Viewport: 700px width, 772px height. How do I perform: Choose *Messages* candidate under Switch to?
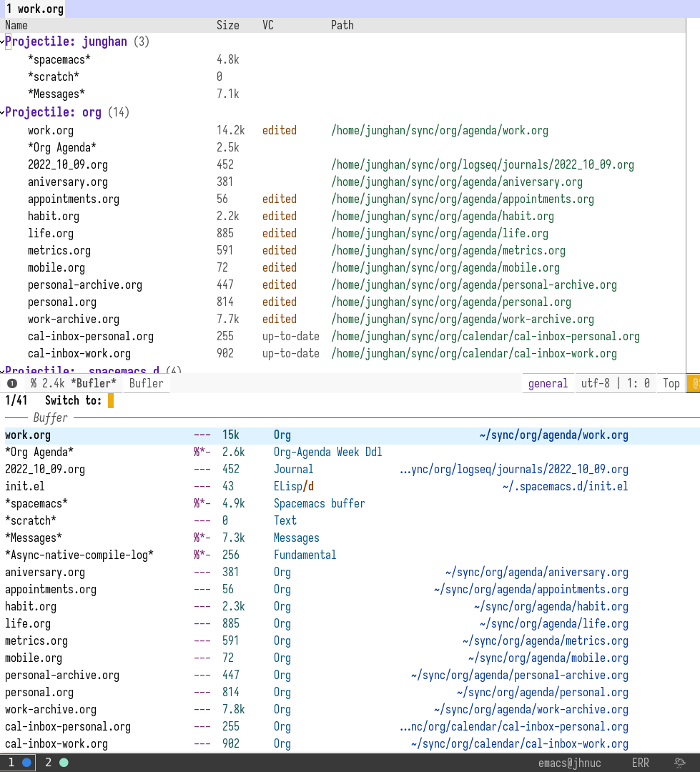tap(350, 538)
